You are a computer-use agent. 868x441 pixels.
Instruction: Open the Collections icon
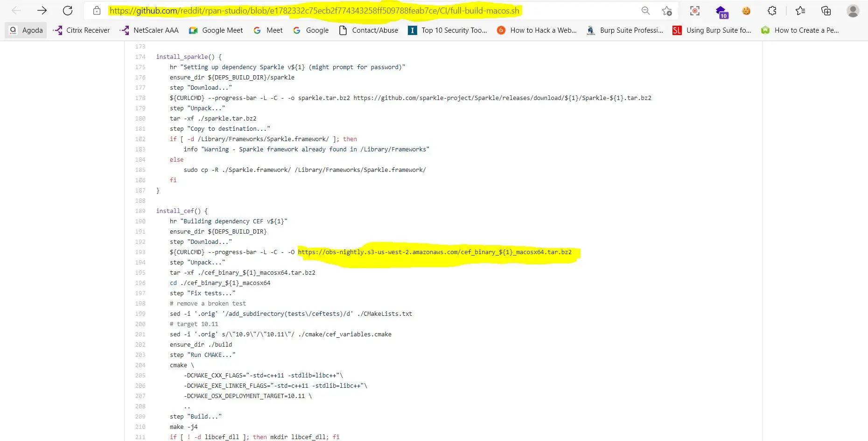[x=826, y=11]
